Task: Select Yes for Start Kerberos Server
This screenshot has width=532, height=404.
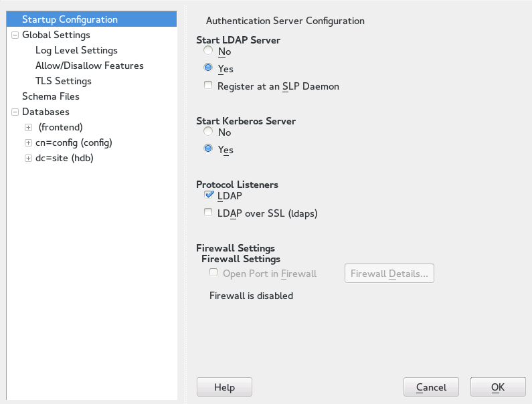Action: pos(209,149)
